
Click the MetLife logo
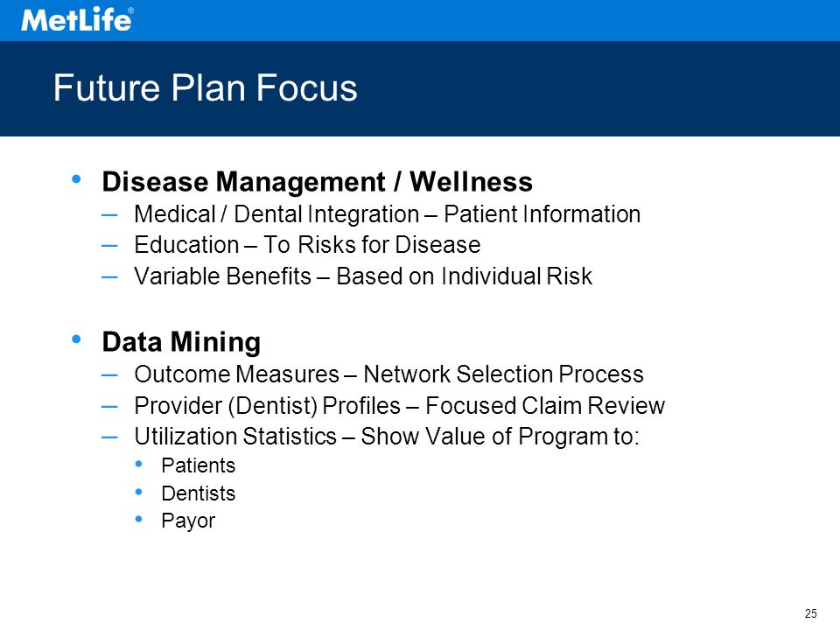tap(78, 20)
